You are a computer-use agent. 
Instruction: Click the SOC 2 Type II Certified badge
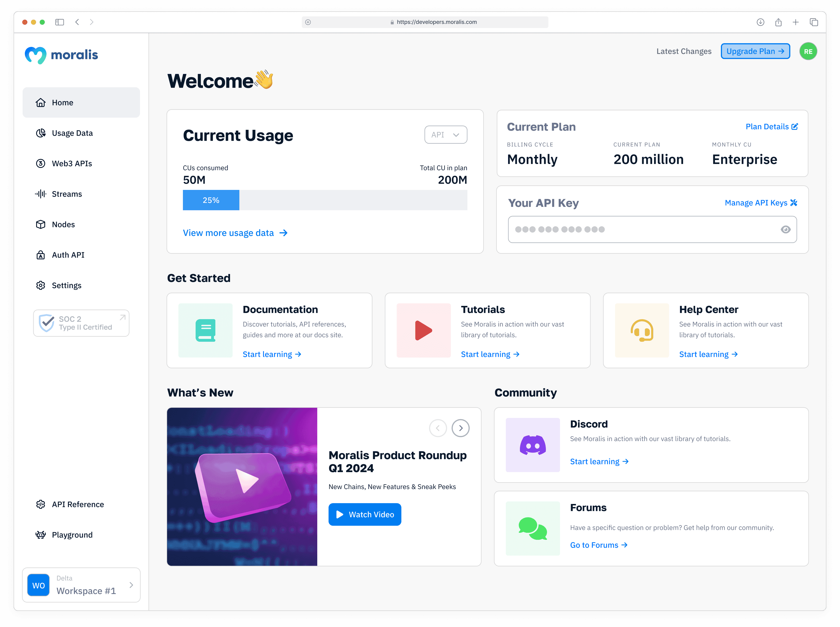click(81, 323)
